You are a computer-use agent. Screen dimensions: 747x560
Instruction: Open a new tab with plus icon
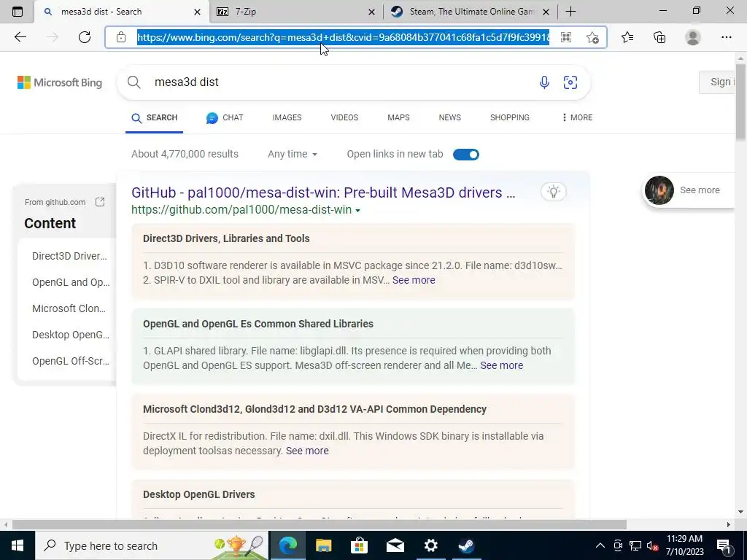[570, 12]
